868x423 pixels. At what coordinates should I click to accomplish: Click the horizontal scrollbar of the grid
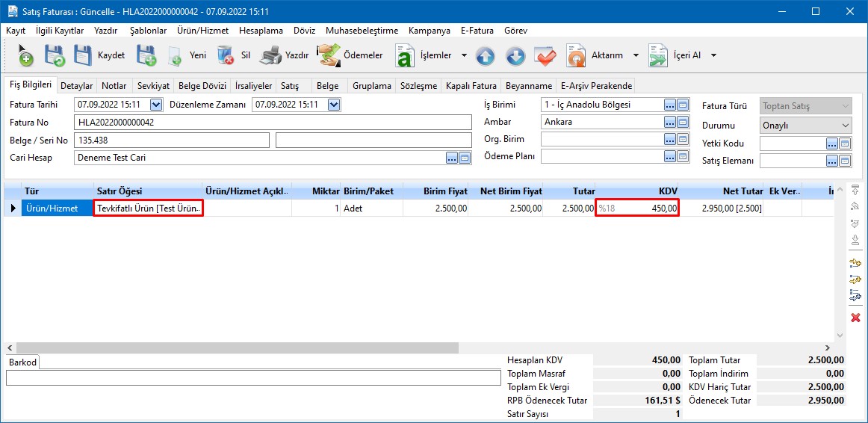coord(238,348)
